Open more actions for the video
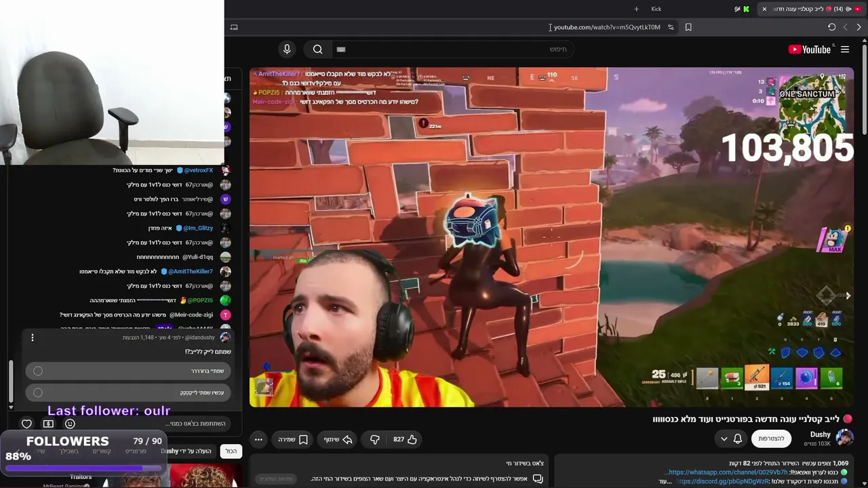The height and width of the screenshot is (488, 868). coord(258,439)
